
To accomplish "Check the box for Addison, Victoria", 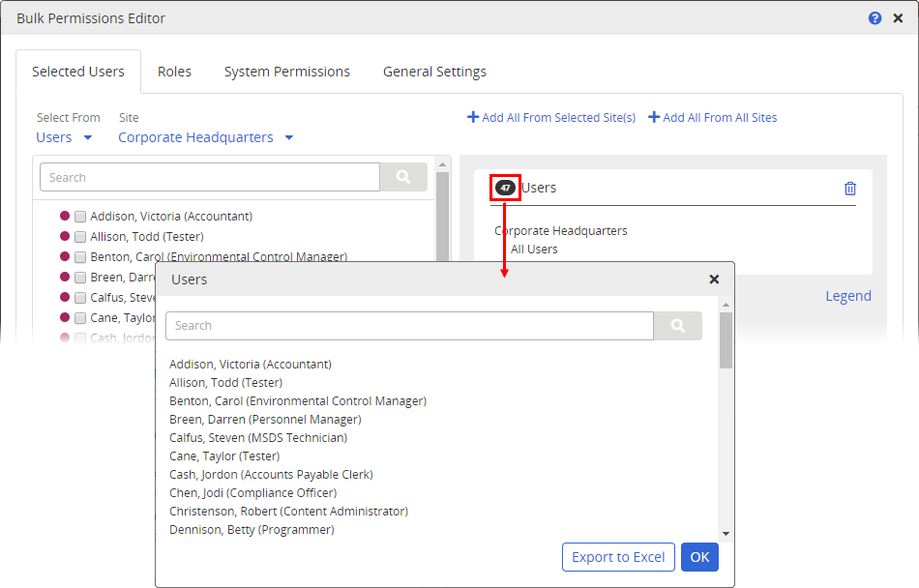I will (x=80, y=217).
